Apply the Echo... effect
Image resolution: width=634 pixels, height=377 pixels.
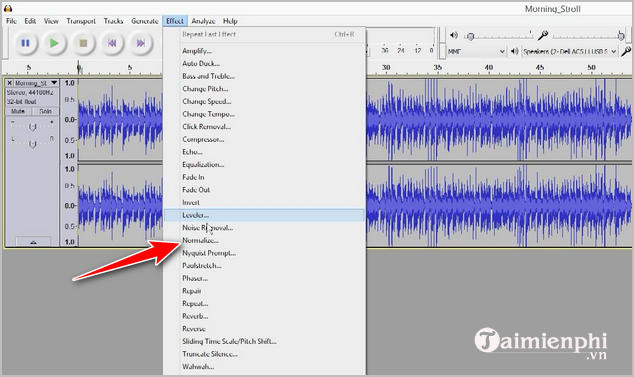pos(264,152)
